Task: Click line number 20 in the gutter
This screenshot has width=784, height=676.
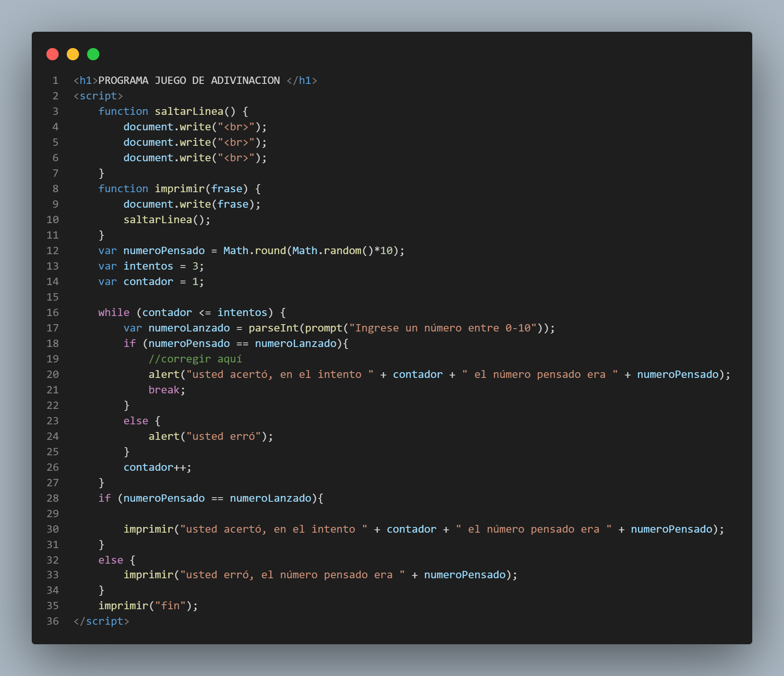Action: (x=53, y=374)
